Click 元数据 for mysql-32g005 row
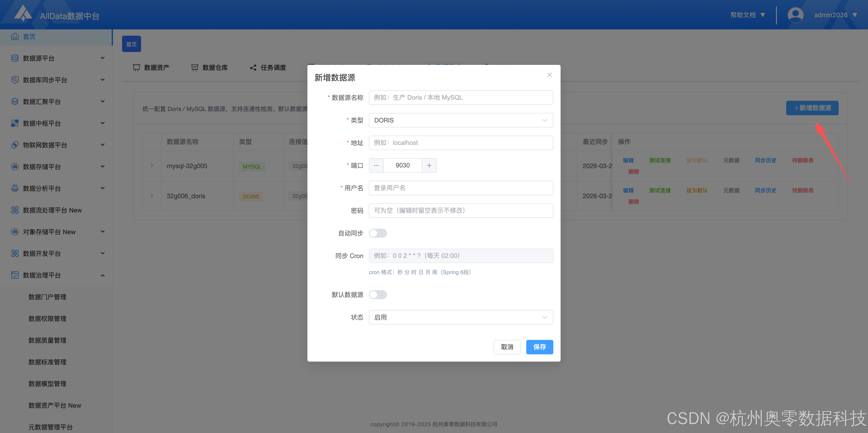This screenshot has width=868, height=433. [x=731, y=160]
